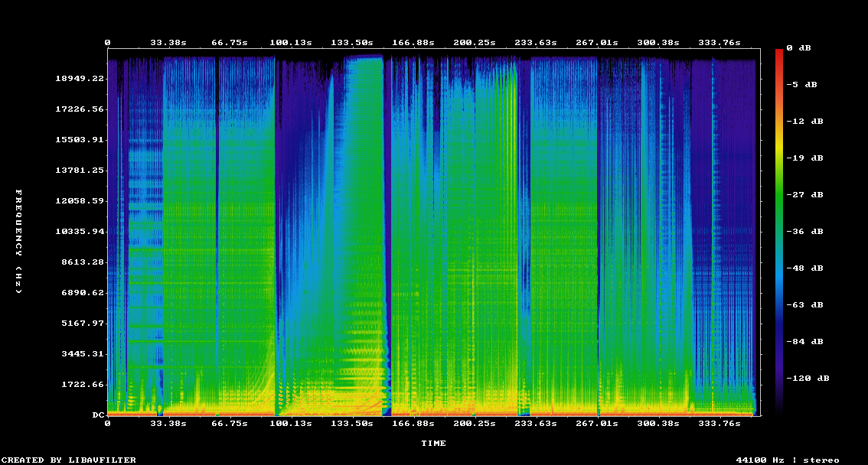
Task: Select the 267.01s marker on bottom time axis
Action: pos(597,423)
